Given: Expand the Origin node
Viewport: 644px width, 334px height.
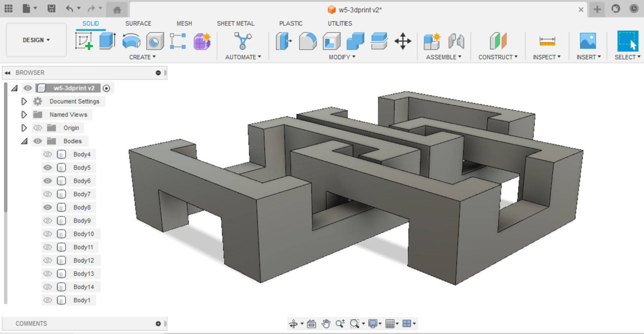Looking at the screenshot, I should tap(24, 128).
